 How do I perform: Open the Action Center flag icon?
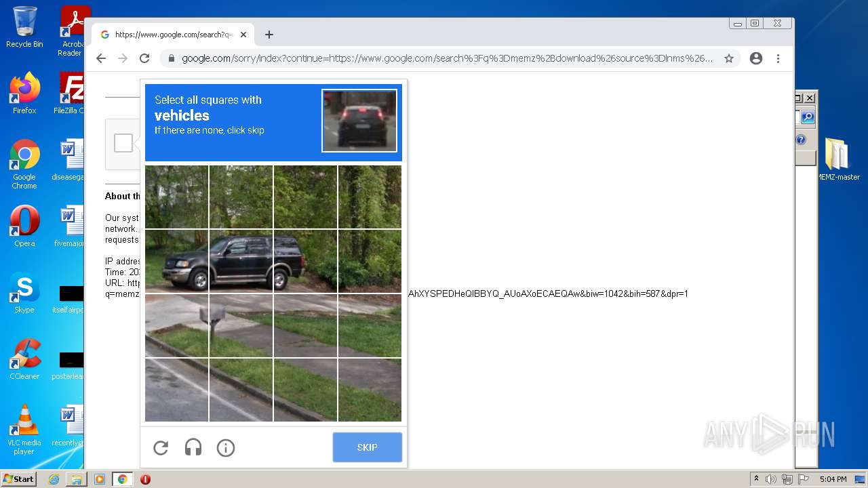(x=802, y=479)
